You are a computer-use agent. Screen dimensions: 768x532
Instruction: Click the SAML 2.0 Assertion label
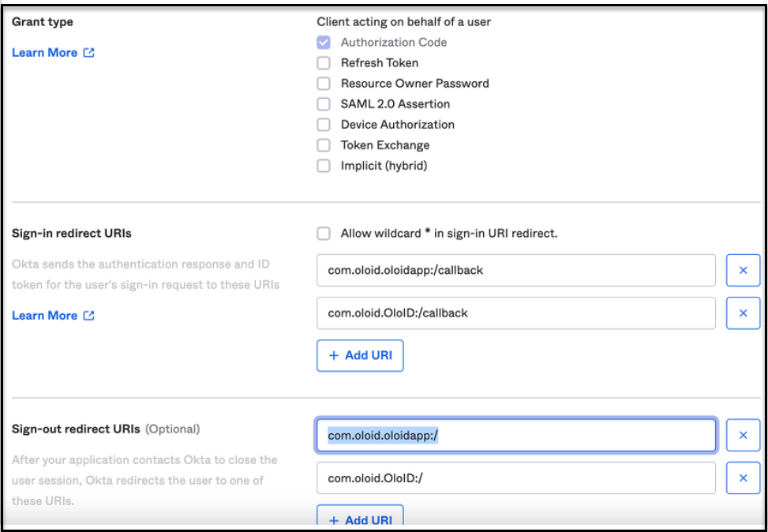[395, 104]
